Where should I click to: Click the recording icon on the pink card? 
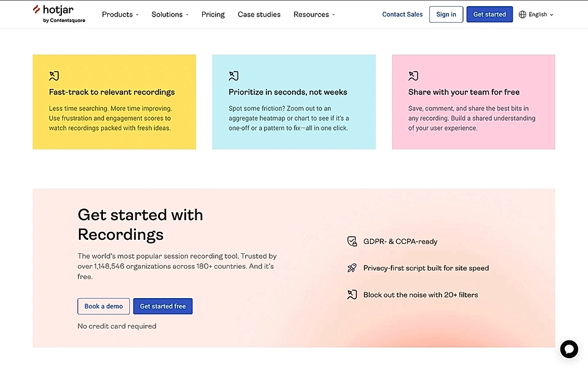413,76
